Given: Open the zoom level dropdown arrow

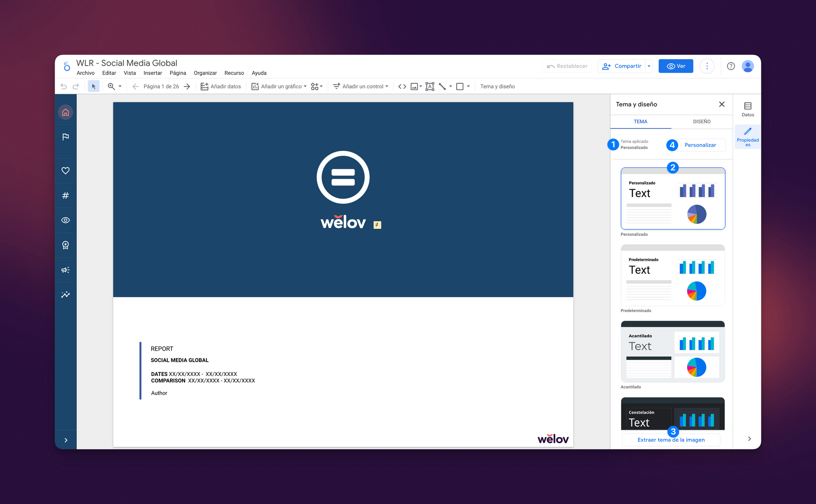Looking at the screenshot, I should point(120,86).
